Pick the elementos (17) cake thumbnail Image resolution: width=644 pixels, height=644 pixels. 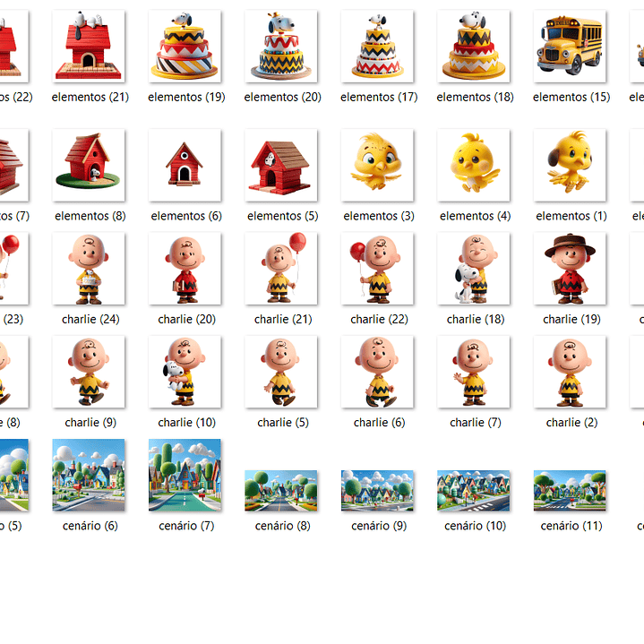(x=377, y=47)
